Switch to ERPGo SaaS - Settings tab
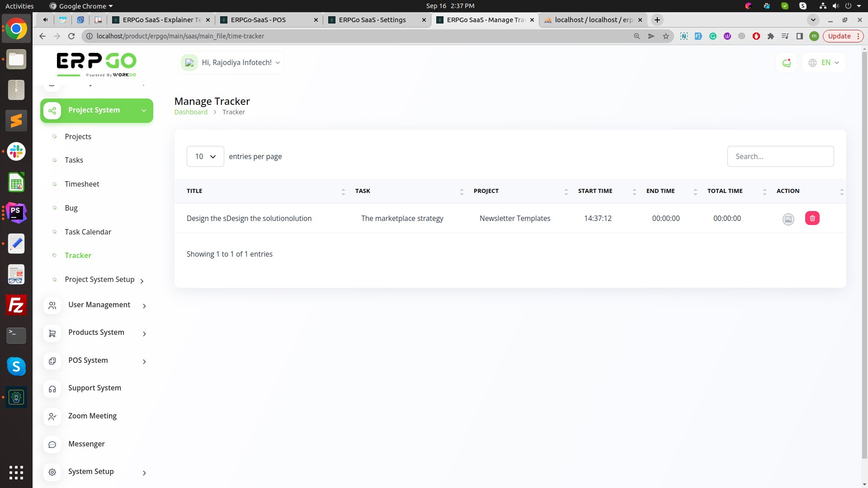The width and height of the screenshot is (868, 488). [372, 20]
